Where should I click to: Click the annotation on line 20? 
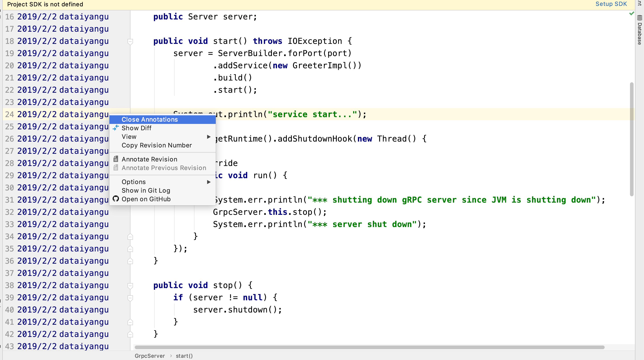coord(63,66)
